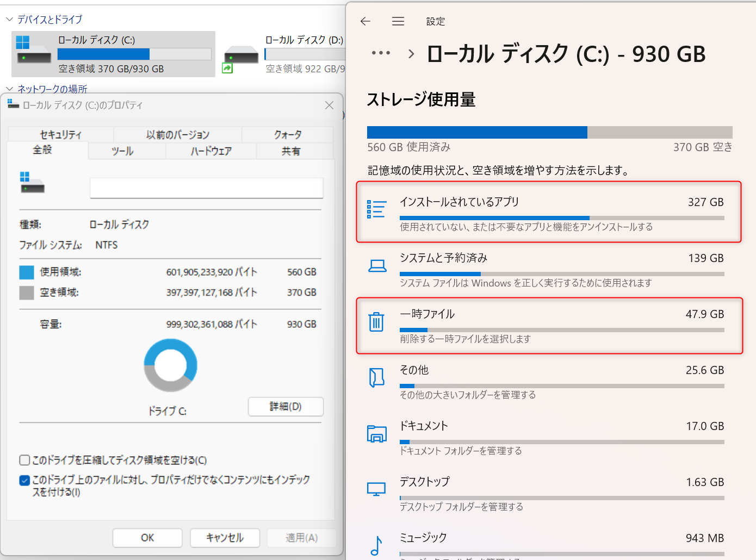This screenshot has height=560, width=756.
Task: Click the 詳細(D) button
Action: (286, 407)
